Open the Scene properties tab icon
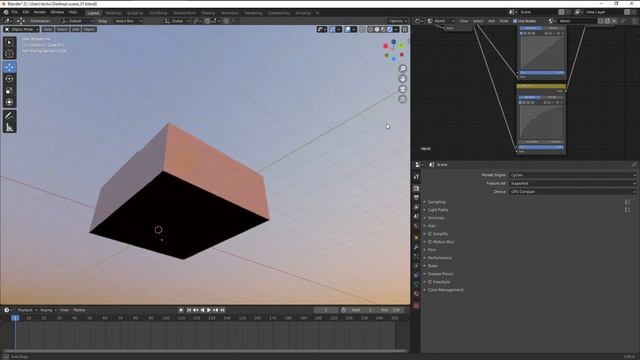 pyautogui.click(x=416, y=217)
